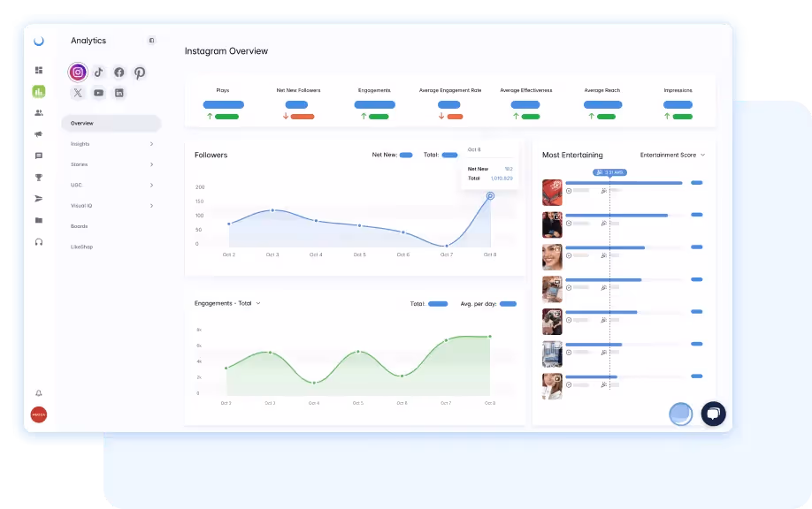The width and height of the screenshot is (812, 509).
Task: Expand the Insights sidebar section
Action: [x=80, y=143]
